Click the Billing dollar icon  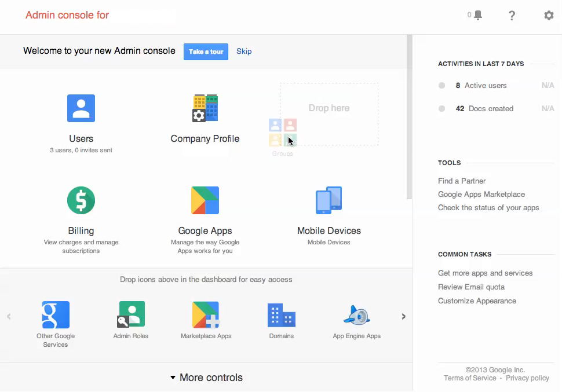tap(81, 200)
